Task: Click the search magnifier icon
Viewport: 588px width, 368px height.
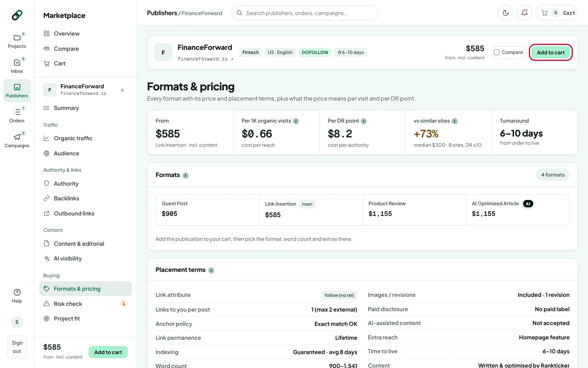Action: tap(239, 13)
